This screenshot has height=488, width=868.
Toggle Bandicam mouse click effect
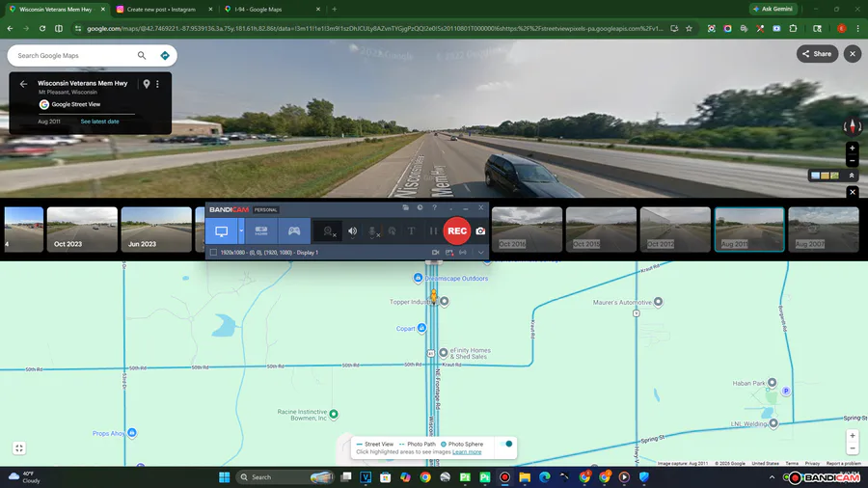[392, 231]
